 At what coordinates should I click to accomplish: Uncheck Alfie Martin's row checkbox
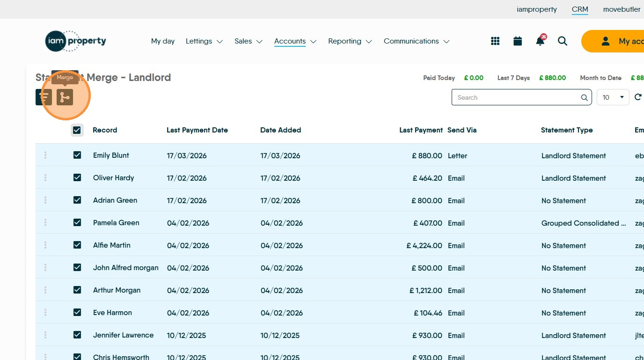pyautogui.click(x=77, y=245)
